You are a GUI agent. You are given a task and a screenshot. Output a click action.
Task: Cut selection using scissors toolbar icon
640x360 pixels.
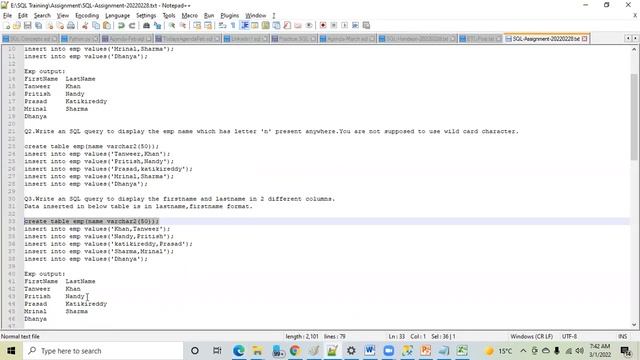click(85, 26)
